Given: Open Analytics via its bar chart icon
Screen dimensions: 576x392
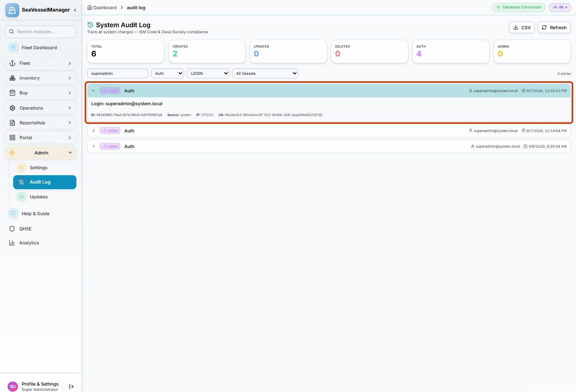Looking at the screenshot, I should (12, 243).
